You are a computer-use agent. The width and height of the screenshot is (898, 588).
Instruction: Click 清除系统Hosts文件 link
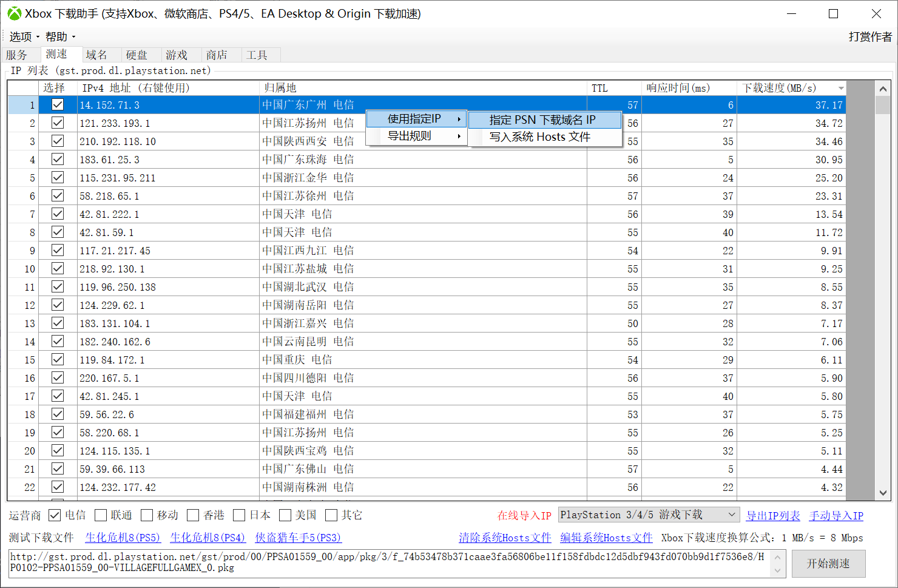[505, 538]
